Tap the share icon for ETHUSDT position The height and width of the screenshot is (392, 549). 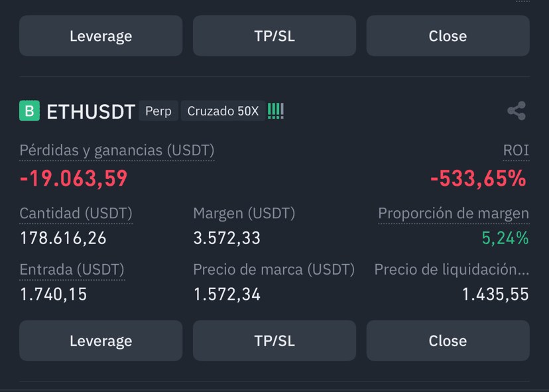(x=517, y=111)
